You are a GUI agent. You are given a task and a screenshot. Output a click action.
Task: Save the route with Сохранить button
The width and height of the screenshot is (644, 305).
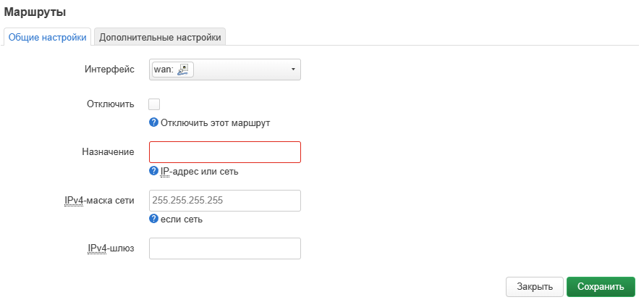[601, 286]
